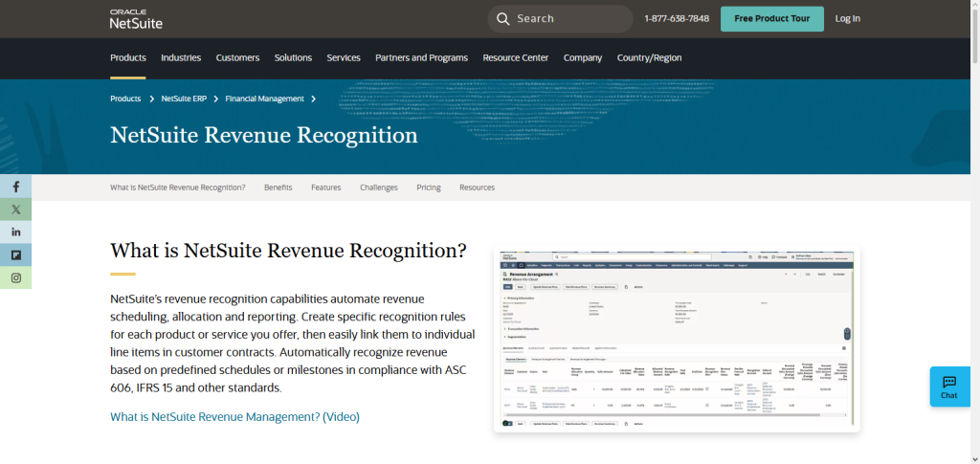980x464 pixels.
Task: Open What is NetSuite Revenue Management video link
Action: click(235, 416)
